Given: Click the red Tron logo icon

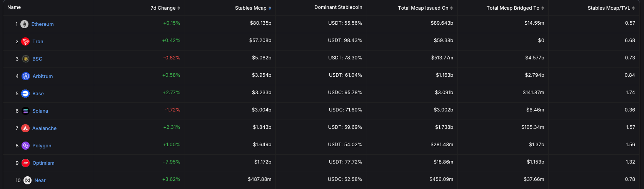Looking at the screenshot, I should (x=25, y=42).
